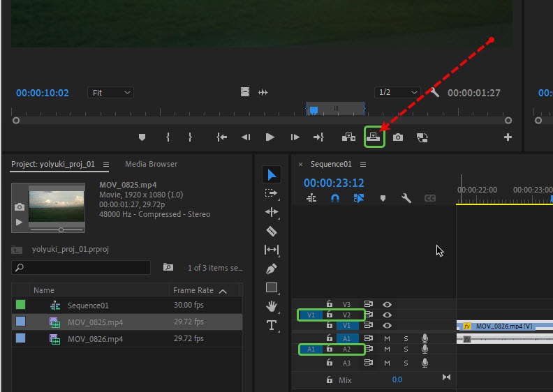Export frame with camera icon
The width and height of the screenshot is (553, 392).
(398, 137)
